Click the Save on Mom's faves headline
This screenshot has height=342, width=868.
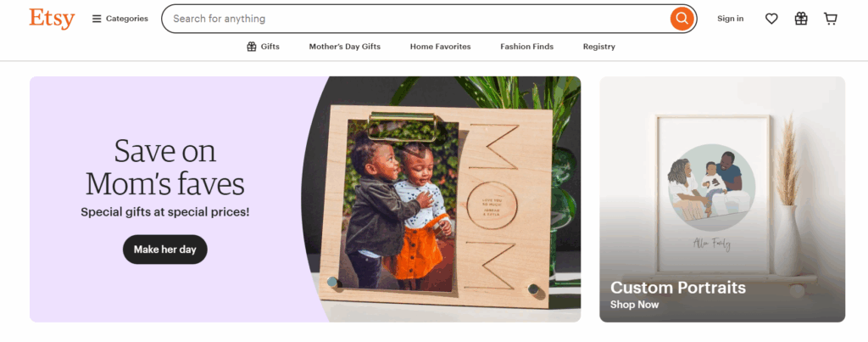coord(165,167)
